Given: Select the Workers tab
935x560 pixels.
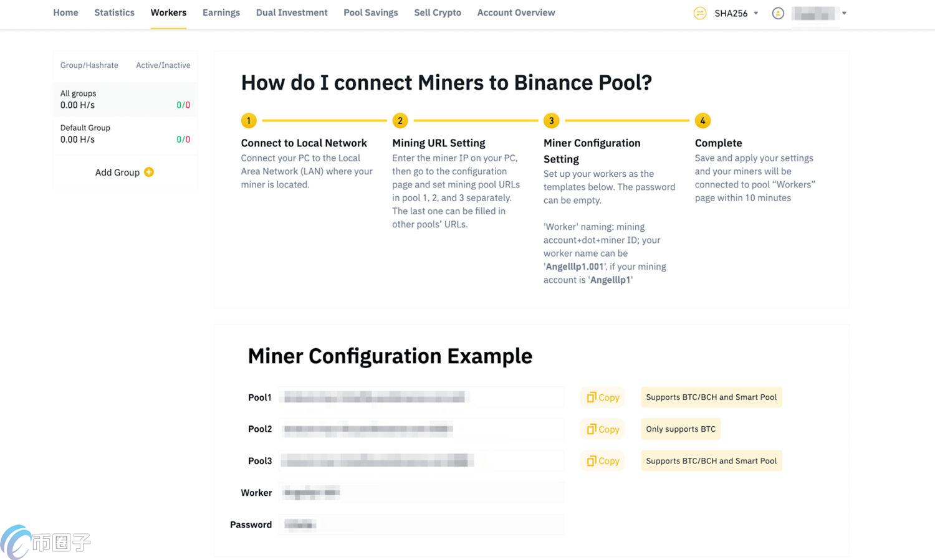Looking at the screenshot, I should click(x=168, y=12).
